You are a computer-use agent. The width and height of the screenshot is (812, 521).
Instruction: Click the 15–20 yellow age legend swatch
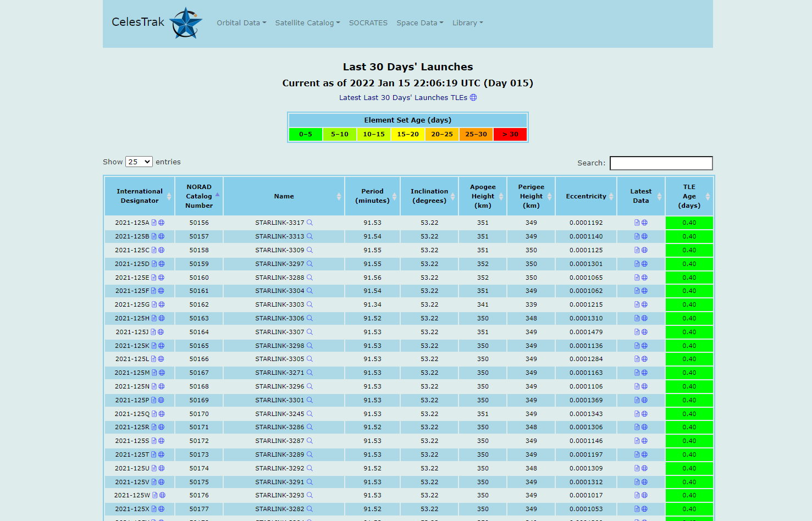(x=408, y=134)
